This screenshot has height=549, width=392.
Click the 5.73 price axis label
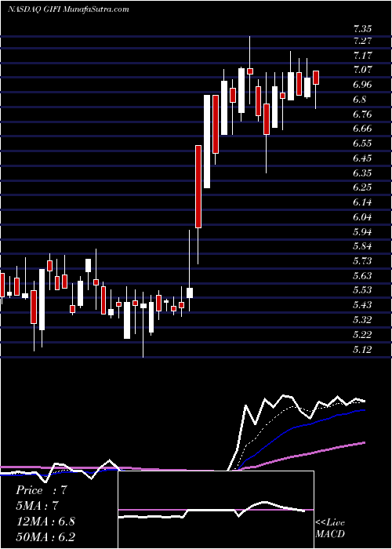[362, 261]
